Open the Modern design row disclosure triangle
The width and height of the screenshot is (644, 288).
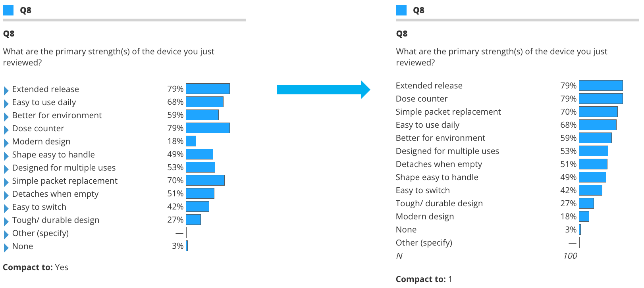click(6, 143)
